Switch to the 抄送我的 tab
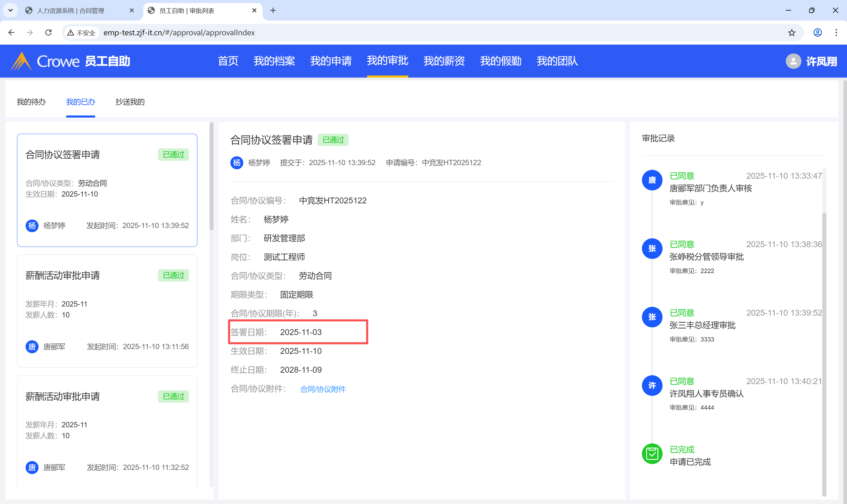 [130, 102]
